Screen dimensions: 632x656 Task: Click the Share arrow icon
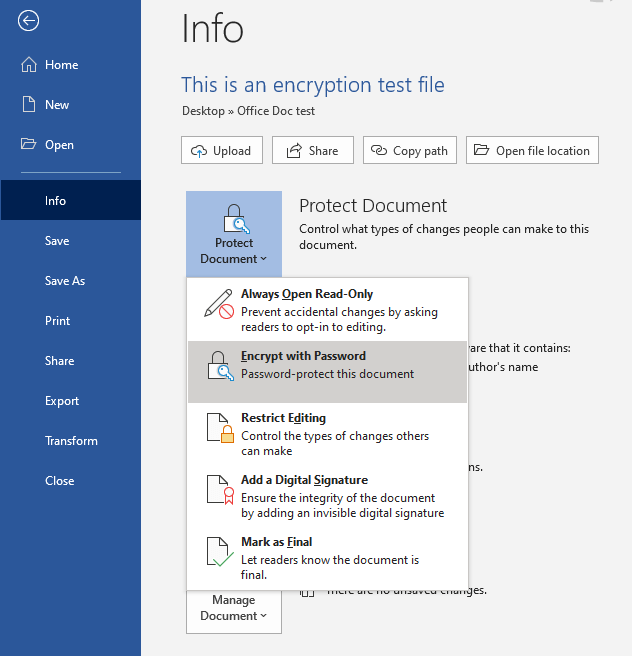(294, 151)
